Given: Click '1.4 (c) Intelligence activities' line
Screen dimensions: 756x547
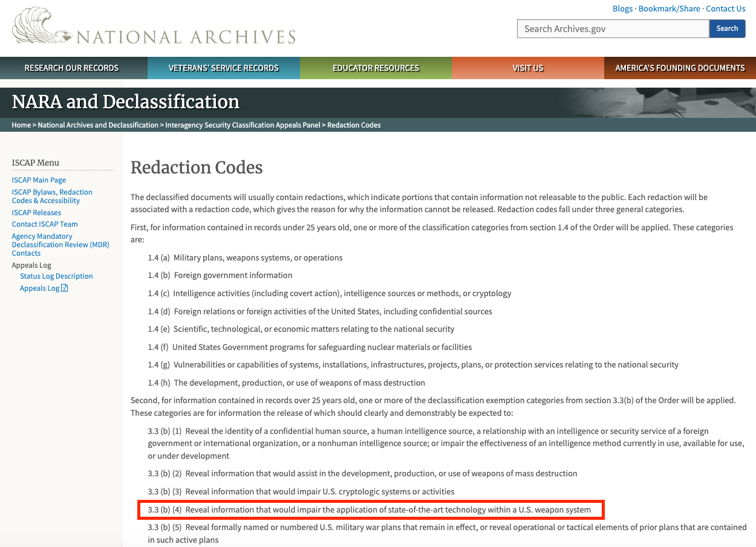Looking at the screenshot, I should [x=330, y=293].
